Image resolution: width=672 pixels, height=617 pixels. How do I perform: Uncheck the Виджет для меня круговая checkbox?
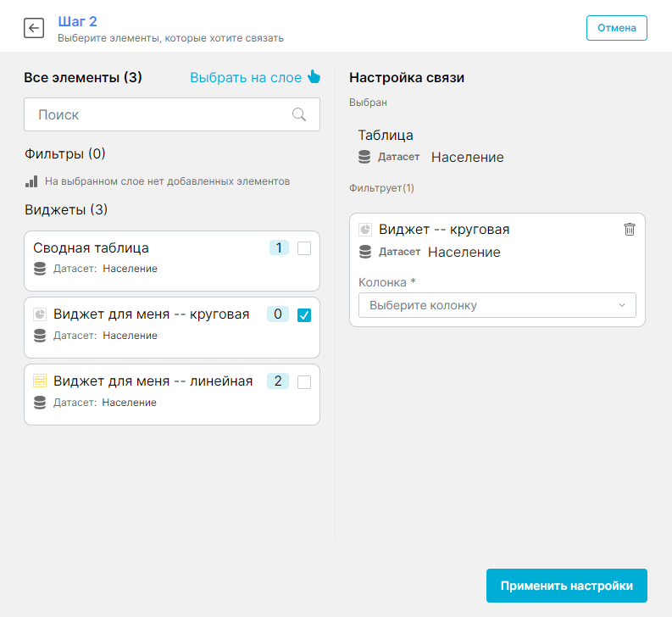[x=304, y=315]
